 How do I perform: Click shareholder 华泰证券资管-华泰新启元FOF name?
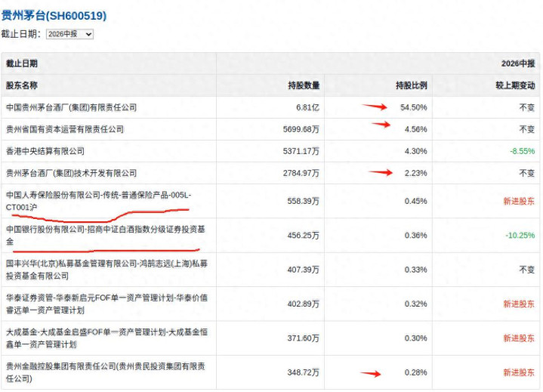[x=106, y=304]
